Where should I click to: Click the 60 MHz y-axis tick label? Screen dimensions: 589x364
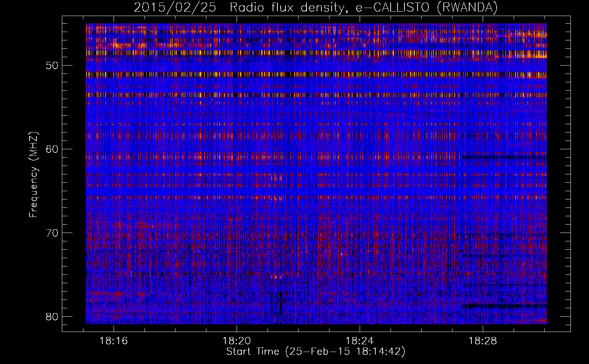click(52, 149)
